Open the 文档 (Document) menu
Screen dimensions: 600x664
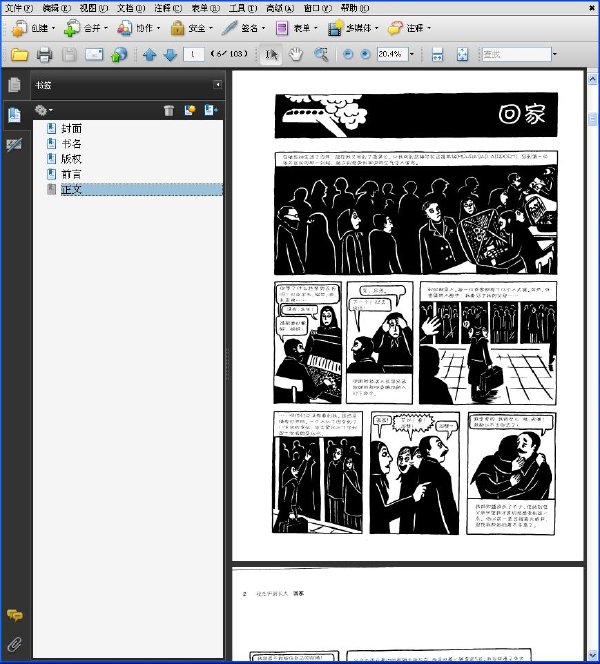131,8
